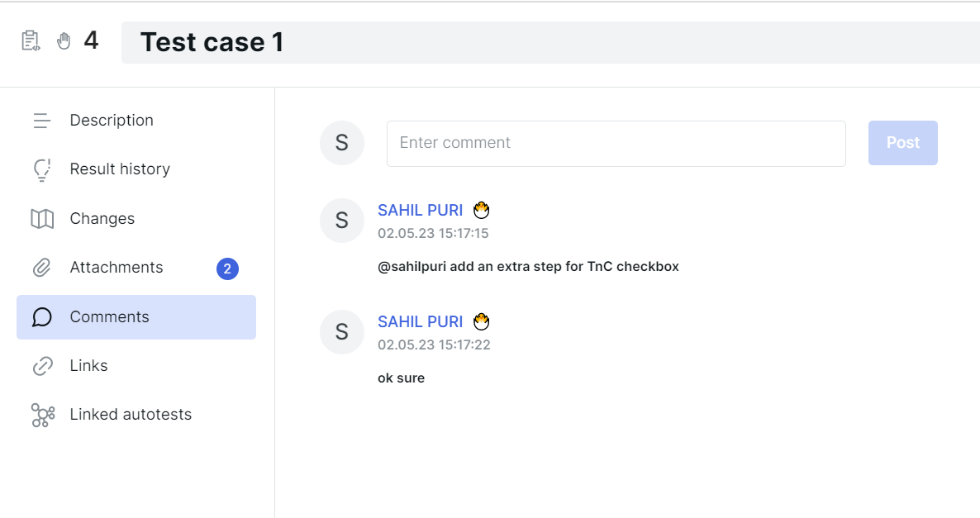Focus the Enter comment field
Viewport: 980px width, 518px height.
616,144
